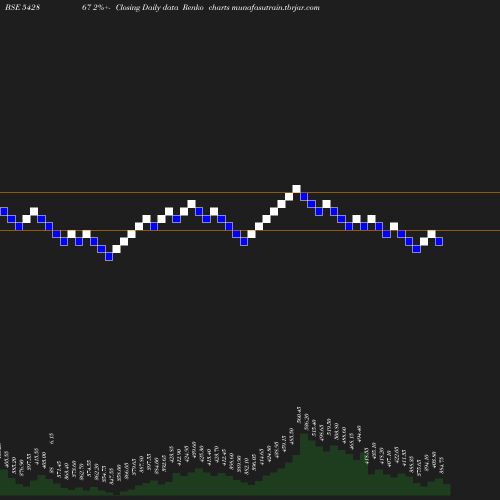Click the tallest green bar in the bottom area chart

pos(304,464)
